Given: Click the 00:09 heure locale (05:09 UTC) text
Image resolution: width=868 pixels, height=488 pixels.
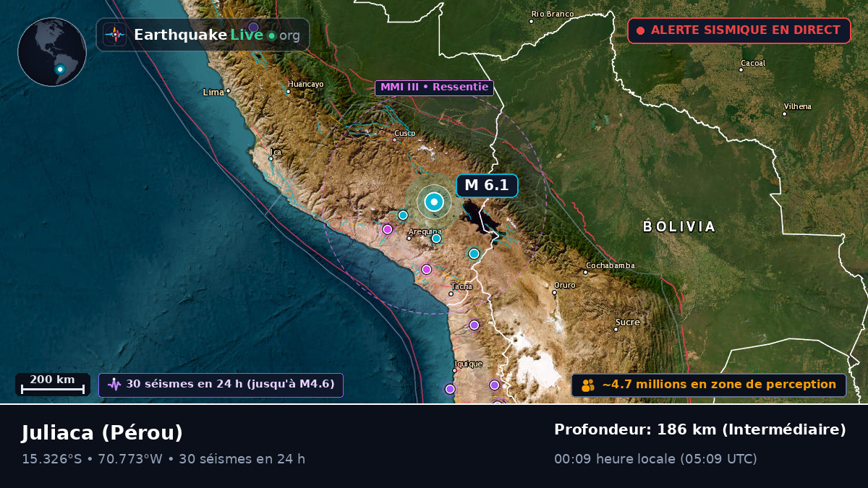Looking at the screenshot, I should 655,459.
